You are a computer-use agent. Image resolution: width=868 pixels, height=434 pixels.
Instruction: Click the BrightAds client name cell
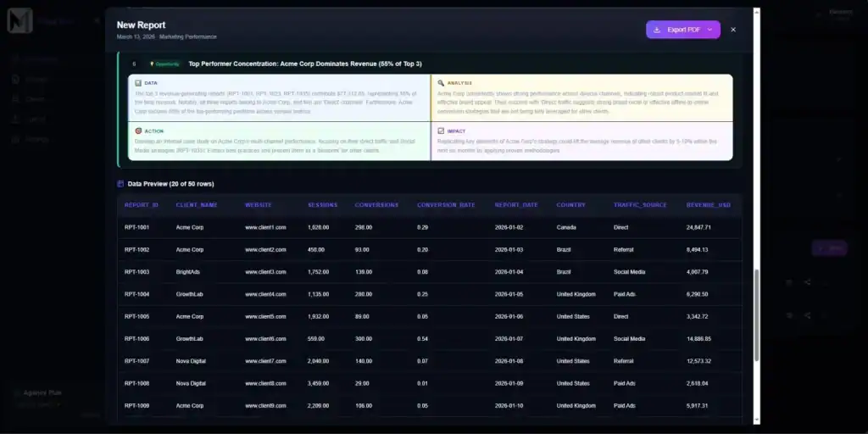(x=189, y=272)
